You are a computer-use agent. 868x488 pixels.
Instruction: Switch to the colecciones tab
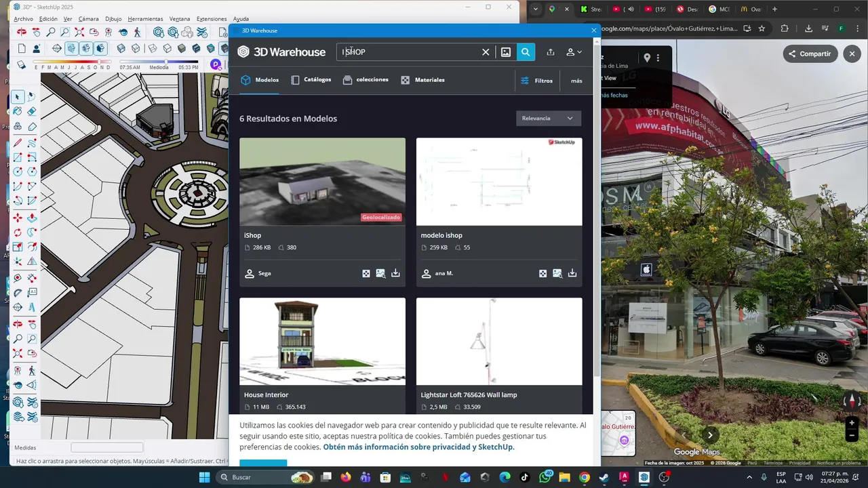coord(366,80)
